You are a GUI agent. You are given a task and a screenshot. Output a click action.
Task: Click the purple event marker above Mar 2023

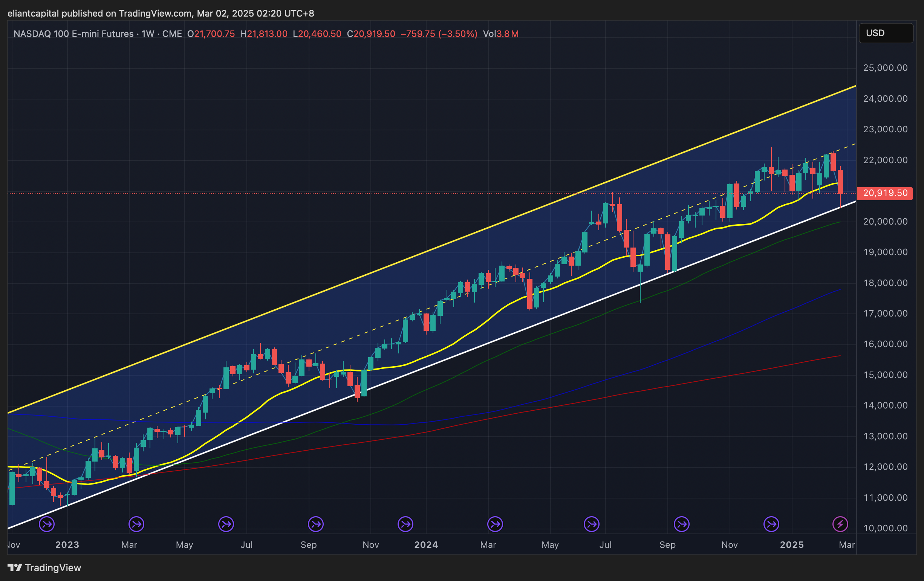pos(136,524)
